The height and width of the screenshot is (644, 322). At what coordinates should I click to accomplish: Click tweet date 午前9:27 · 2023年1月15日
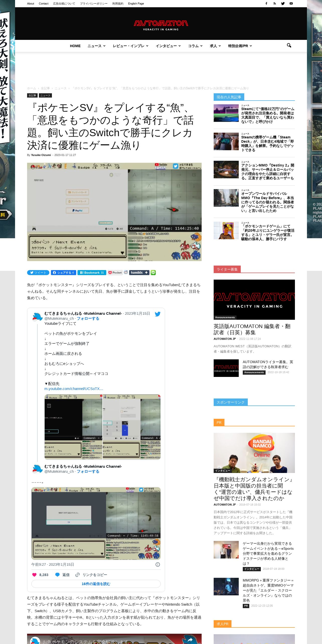[53, 565]
